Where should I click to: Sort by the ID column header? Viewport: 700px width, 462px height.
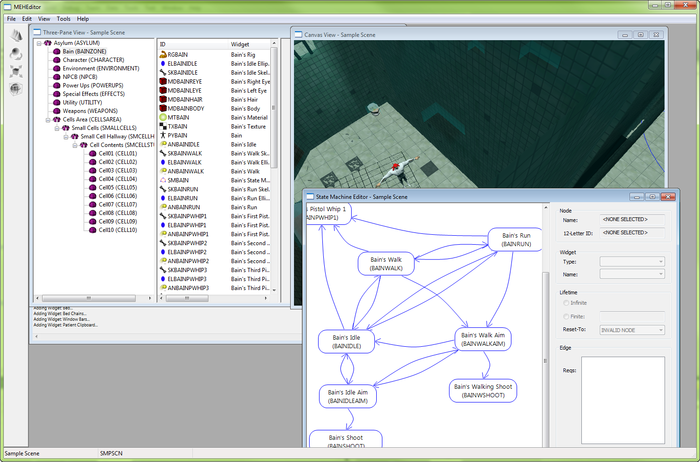pos(193,44)
